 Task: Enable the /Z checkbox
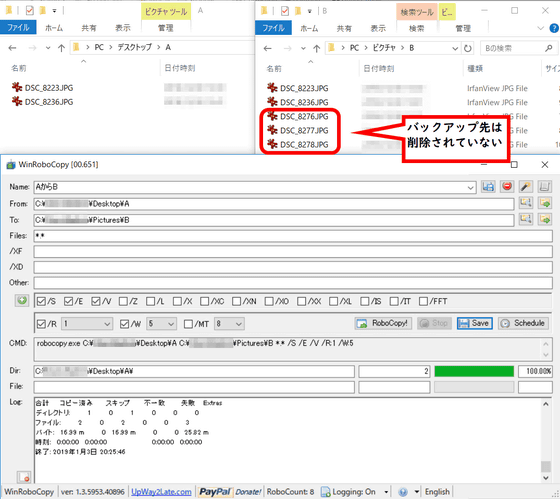pyautogui.click(x=123, y=301)
